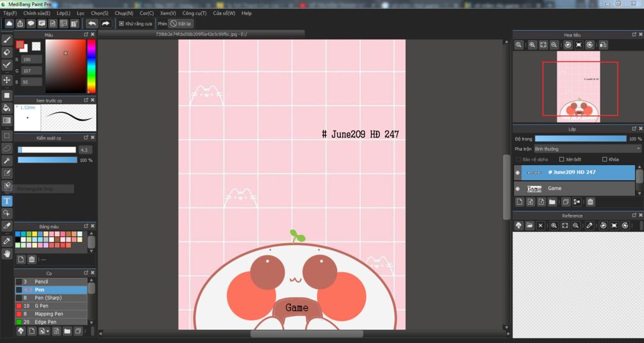This screenshot has height=343, width=644.
Task: Click the export share icon in toolbar
Action: [20, 23]
